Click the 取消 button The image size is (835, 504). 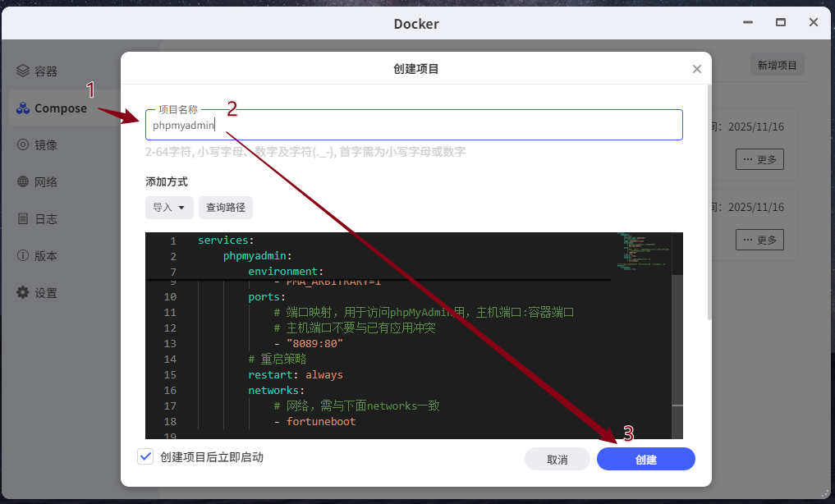coord(557,460)
